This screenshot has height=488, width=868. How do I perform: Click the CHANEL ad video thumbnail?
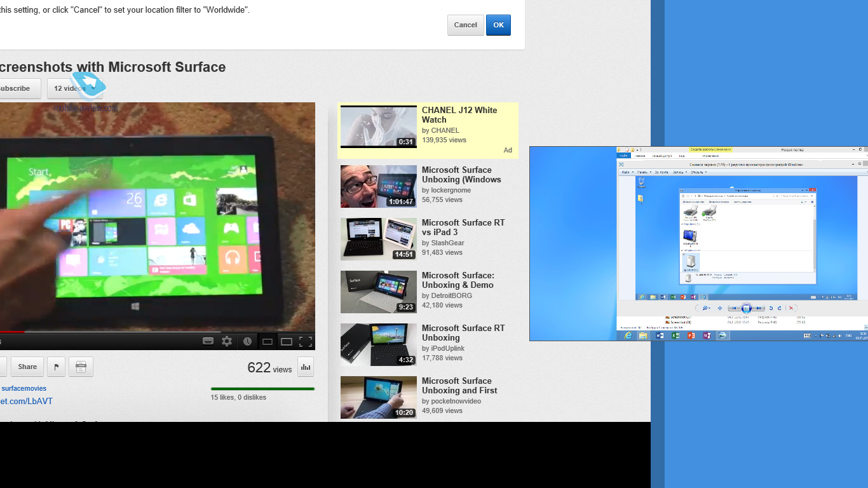tap(379, 127)
